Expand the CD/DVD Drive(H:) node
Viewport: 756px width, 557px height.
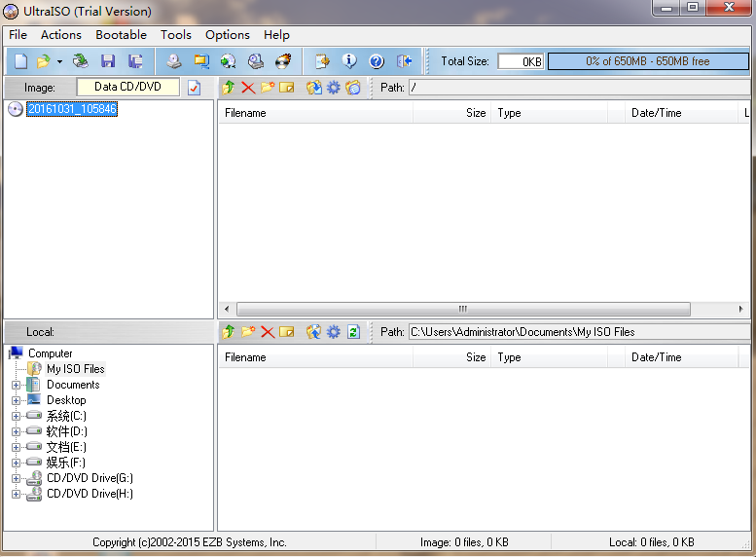click(16, 495)
